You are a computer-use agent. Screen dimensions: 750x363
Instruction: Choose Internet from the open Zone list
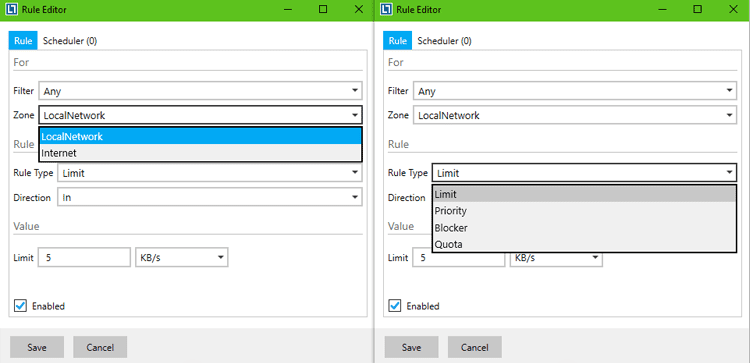pos(200,153)
